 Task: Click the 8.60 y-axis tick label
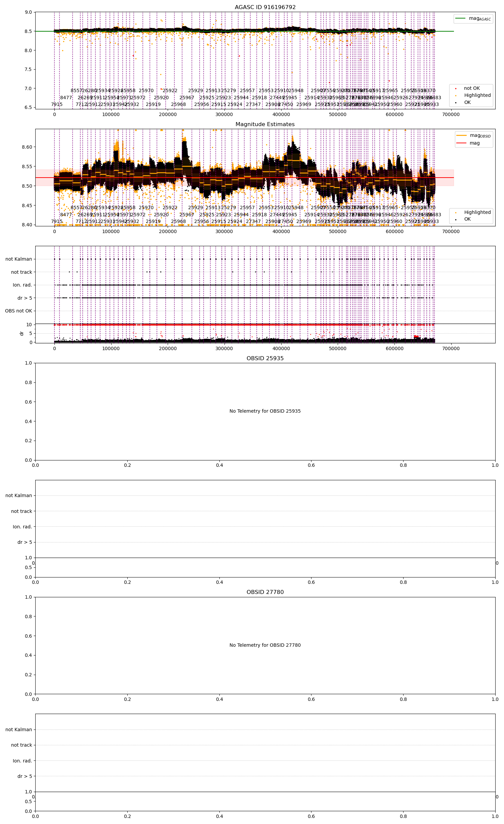pyautogui.click(x=27, y=147)
